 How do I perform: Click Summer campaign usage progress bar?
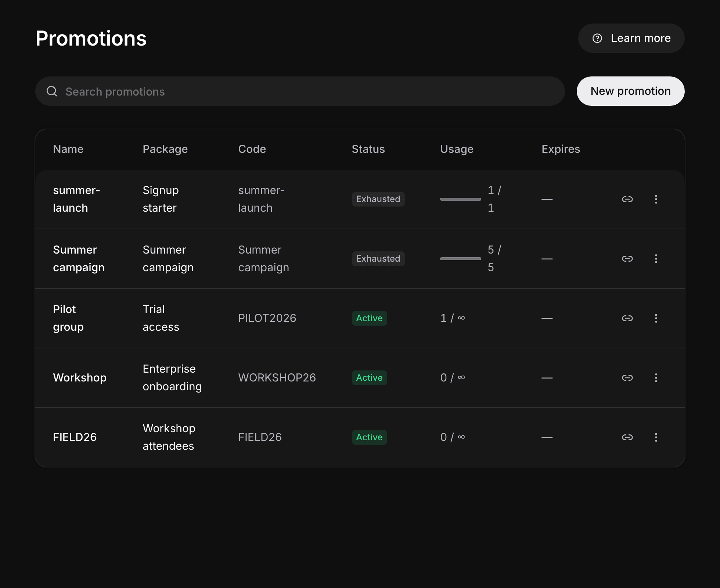[x=460, y=259]
